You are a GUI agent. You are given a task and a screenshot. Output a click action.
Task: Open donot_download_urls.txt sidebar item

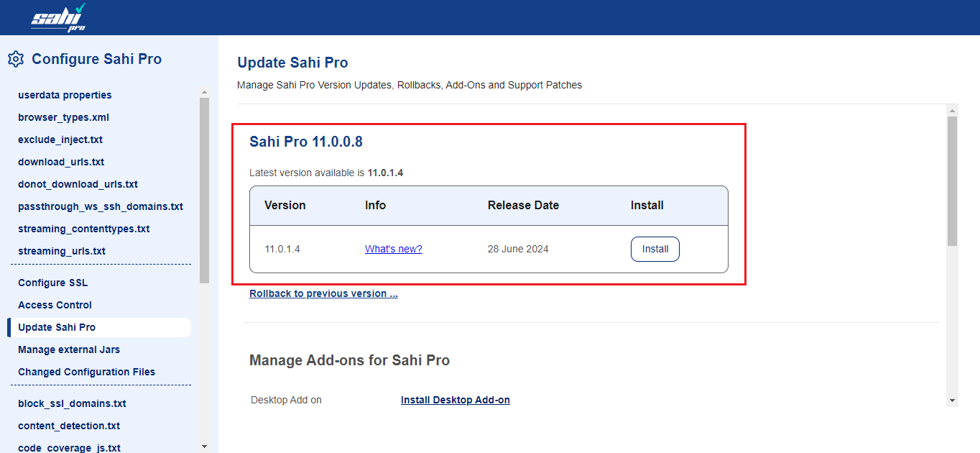point(78,184)
